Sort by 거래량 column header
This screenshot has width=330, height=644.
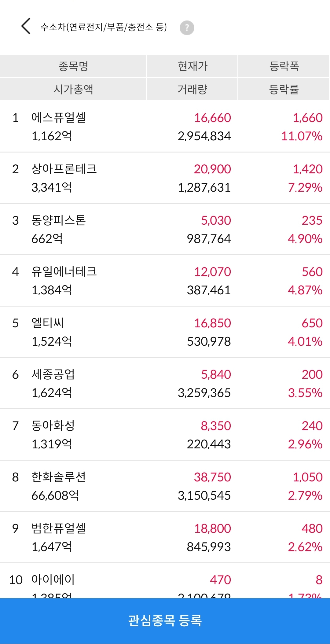[192, 89]
